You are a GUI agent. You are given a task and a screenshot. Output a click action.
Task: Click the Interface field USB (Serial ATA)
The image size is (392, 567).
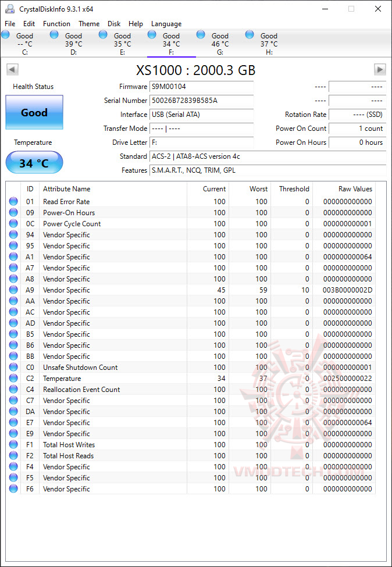[x=201, y=115]
